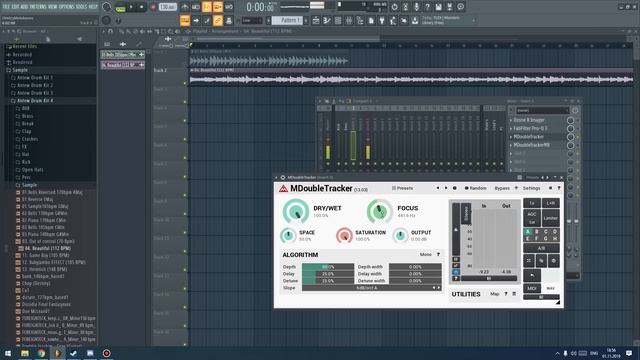This screenshot has height=360, width=640.
Task: Click the Map button in Utilities
Action: pos(494,294)
